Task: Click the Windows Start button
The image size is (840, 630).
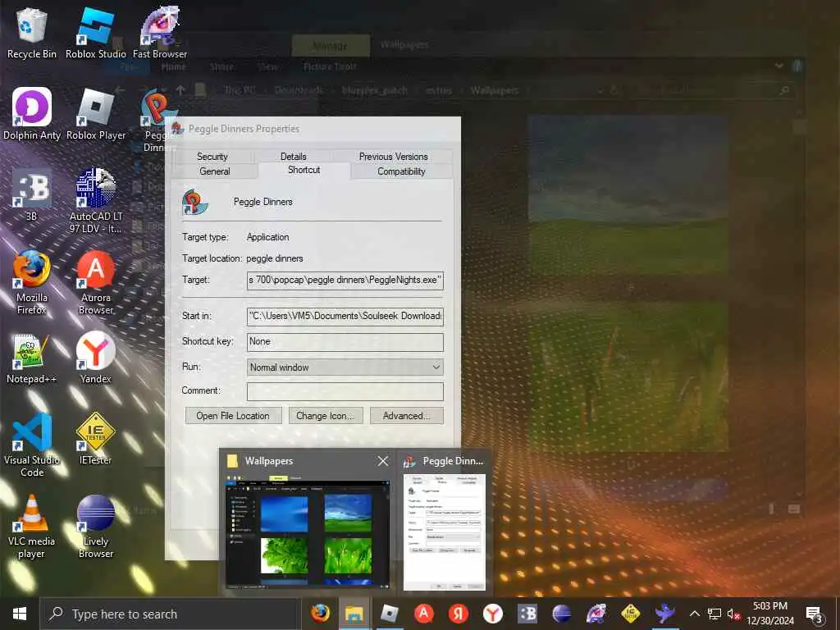Action: [20, 614]
